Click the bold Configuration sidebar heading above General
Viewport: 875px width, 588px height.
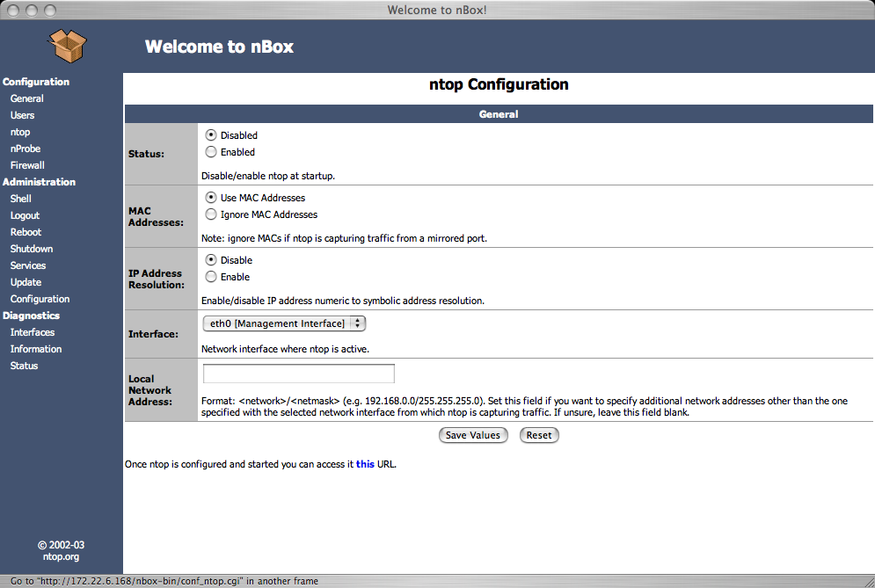pos(36,82)
